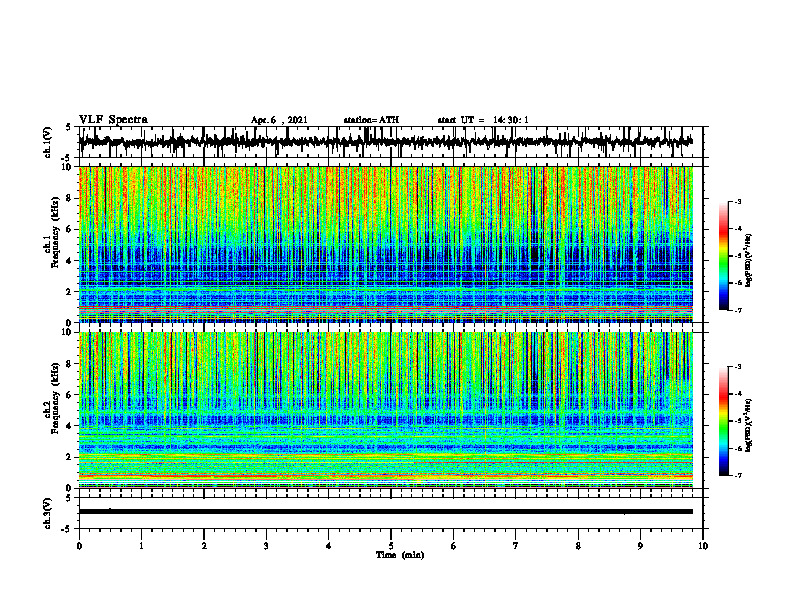Click the ch.1(V) waveform axis label
The width and height of the screenshot is (792, 612).
48,142
